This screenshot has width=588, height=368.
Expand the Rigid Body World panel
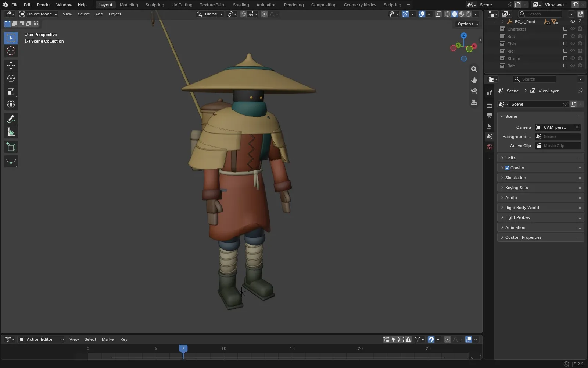coord(541,208)
